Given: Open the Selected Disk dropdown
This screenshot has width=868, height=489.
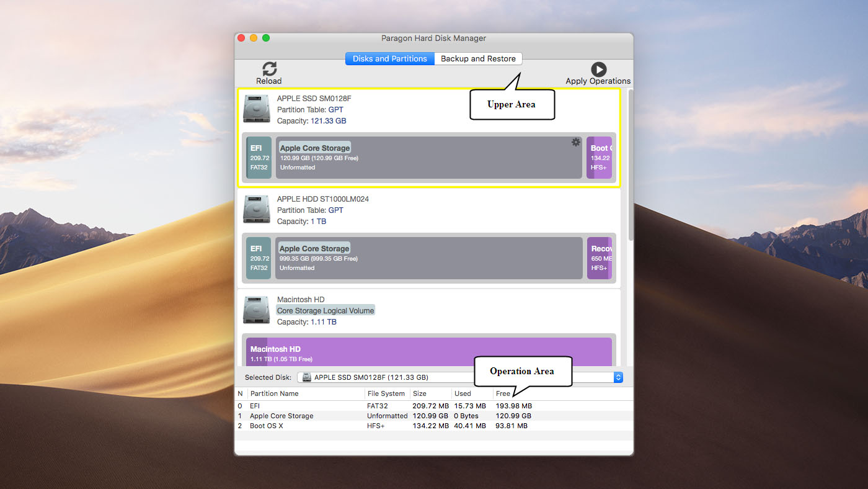Looking at the screenshot, I should coord(460,377).
